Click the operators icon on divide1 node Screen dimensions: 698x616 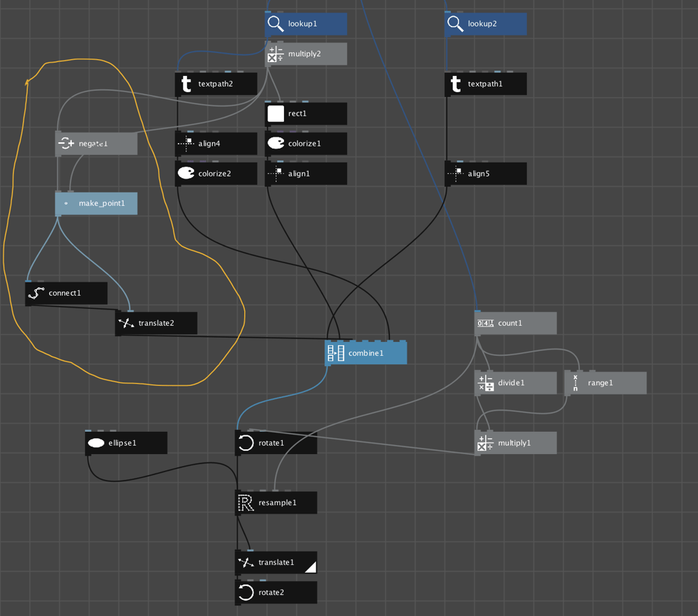pos(485,383)
